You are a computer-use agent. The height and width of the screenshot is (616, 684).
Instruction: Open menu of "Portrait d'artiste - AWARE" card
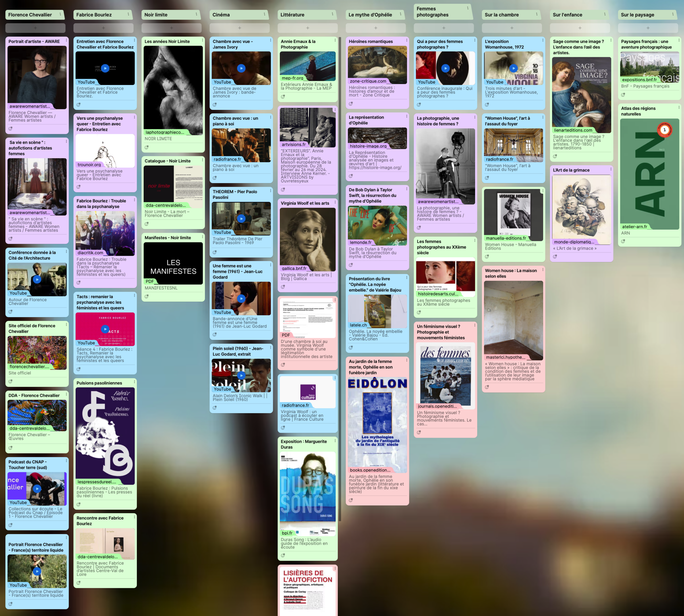coord(66,40)
